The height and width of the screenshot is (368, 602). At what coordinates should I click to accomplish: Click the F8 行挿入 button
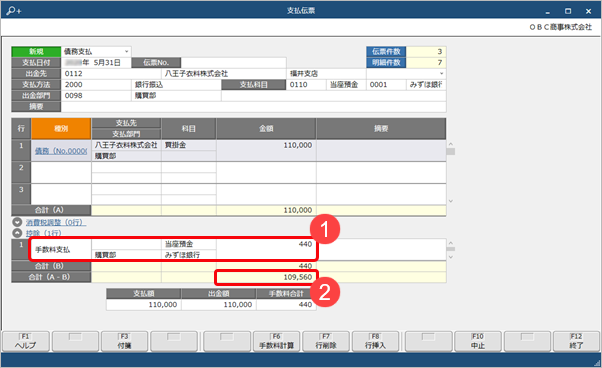pyautogui.click(x=375, y=341)
